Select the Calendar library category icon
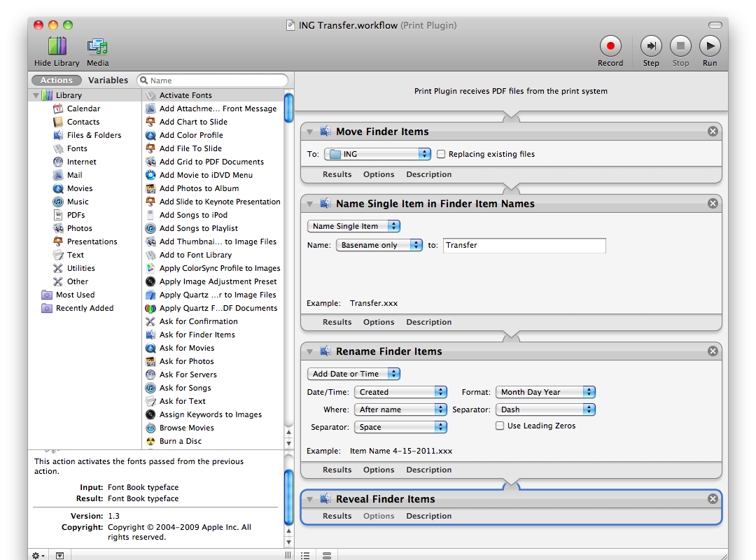The image size is (756, 560). tap(58, 108)
